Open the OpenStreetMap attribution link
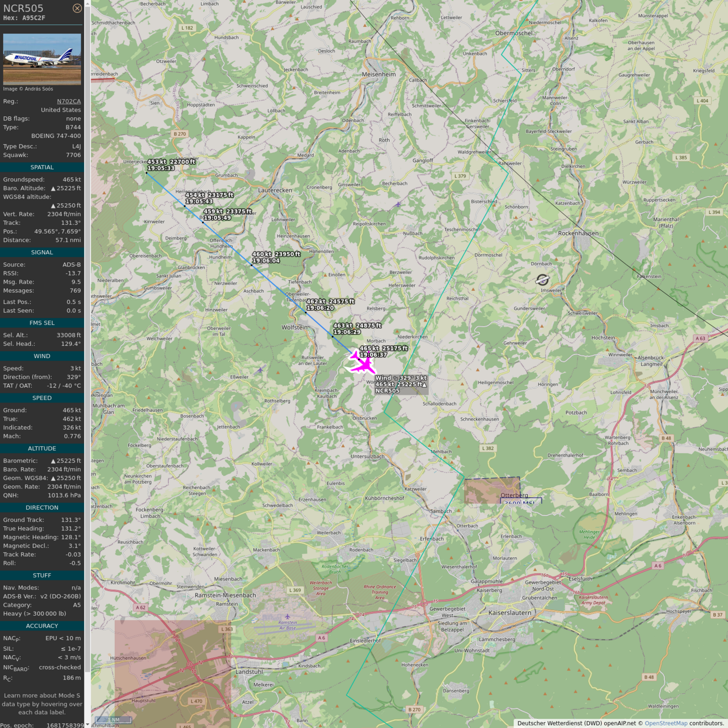This screenshot has width=728, height=728. pyautogui.click(x=666, y=723)
